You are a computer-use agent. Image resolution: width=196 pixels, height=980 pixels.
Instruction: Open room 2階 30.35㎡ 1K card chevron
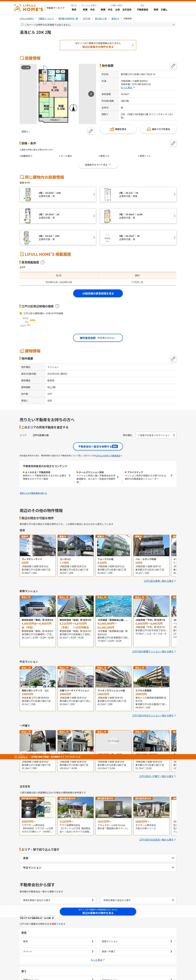[x=94, y=216]
